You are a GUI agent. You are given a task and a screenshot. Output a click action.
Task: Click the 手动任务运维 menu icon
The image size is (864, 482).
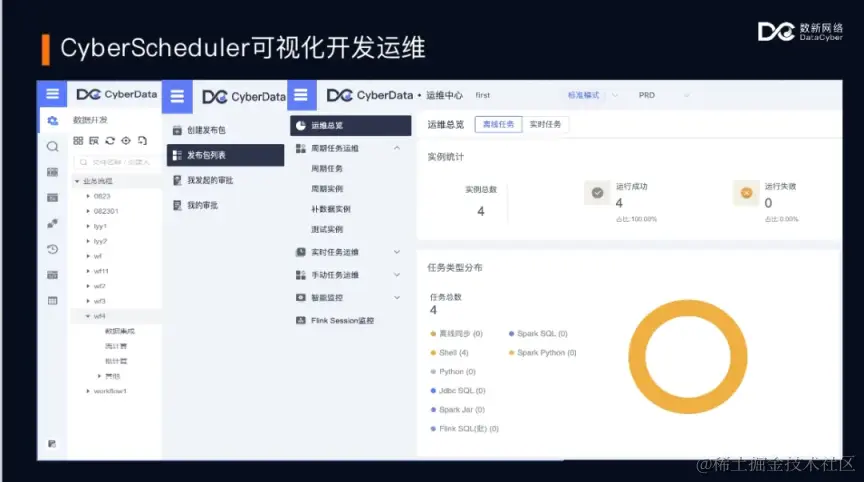click(300, 274)
